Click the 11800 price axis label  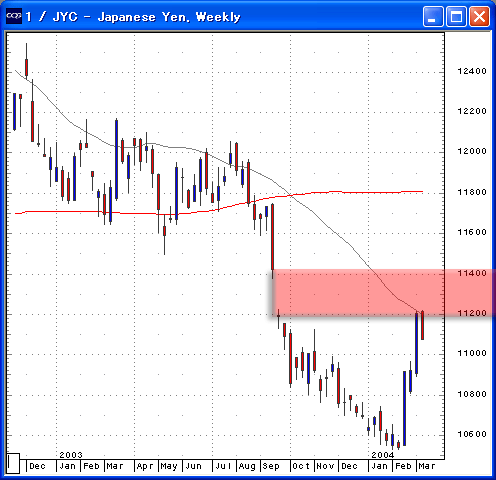click(472, 192)
